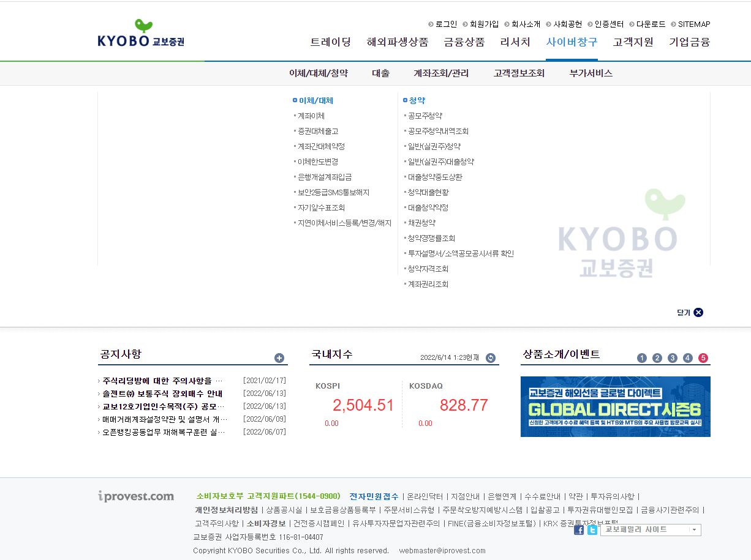The width and height of the screenshot is (751, 560).
Task: Open 계좌간대체약정 menu item
Action: tap(322, 146)
